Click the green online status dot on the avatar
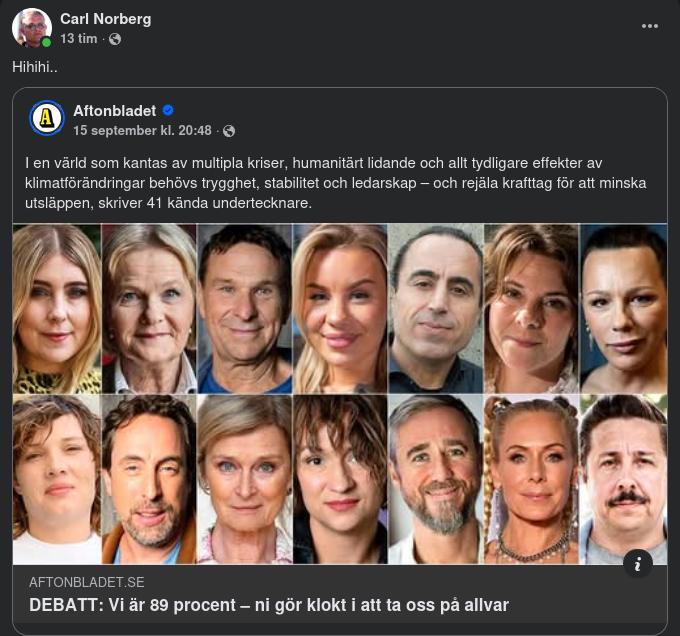Screen dimensions: 680x636 [47, 43]
